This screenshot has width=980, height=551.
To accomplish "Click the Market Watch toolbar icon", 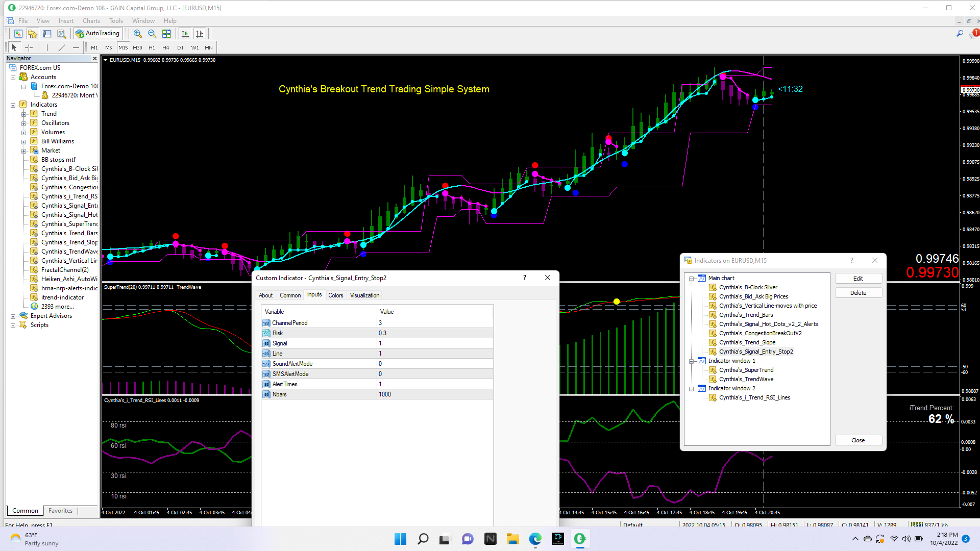I will (x=18, y=34).
